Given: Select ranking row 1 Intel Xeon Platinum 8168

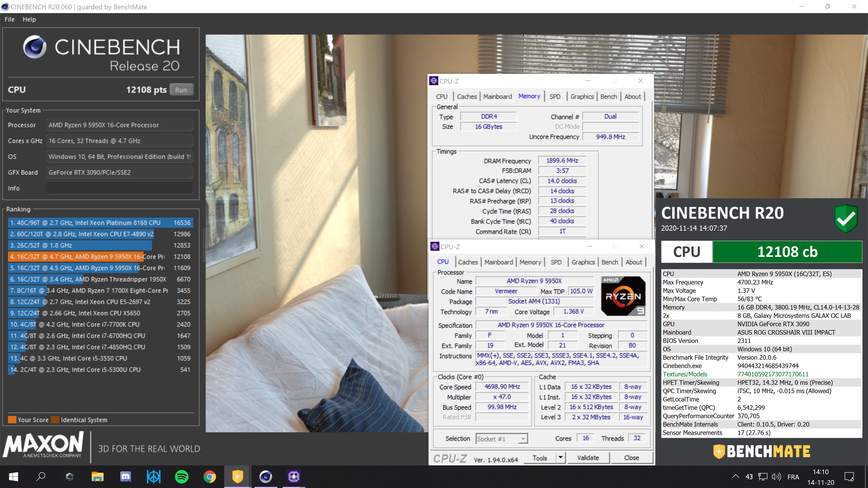Looking at the screenshot, I should 100,223.
